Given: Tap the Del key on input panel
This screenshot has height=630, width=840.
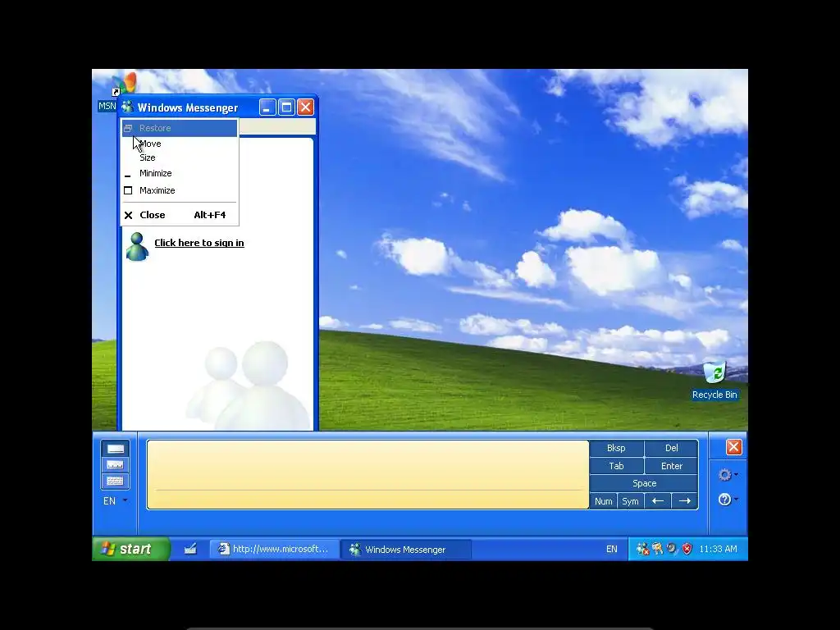Looking at the screenshot, I should tap(671, 448).
